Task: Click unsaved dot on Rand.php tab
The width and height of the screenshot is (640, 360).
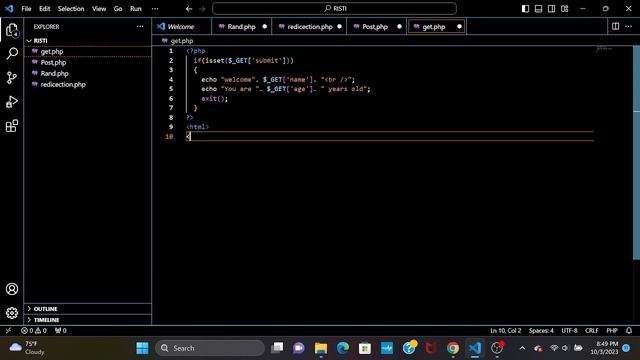Action: pyautogui.click(x=264, y=27)
